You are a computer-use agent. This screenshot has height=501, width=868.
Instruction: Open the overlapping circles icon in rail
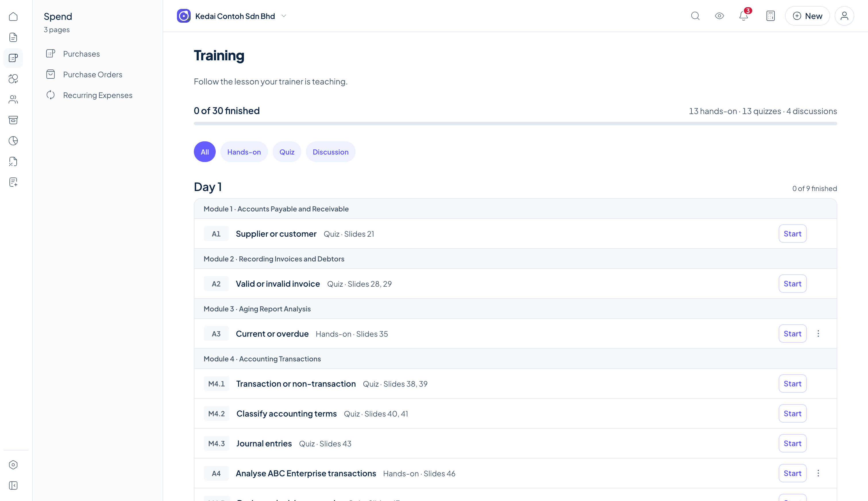pos(13,78)
